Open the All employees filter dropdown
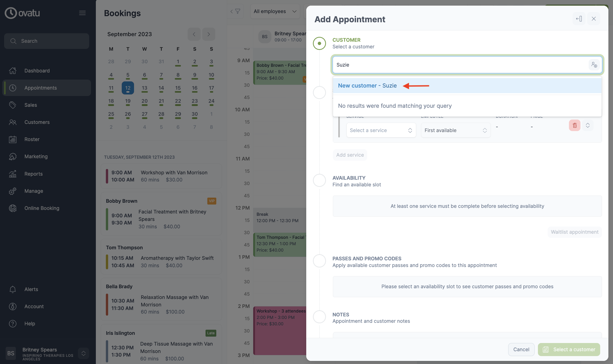613x364 pixels. [275, 11]
